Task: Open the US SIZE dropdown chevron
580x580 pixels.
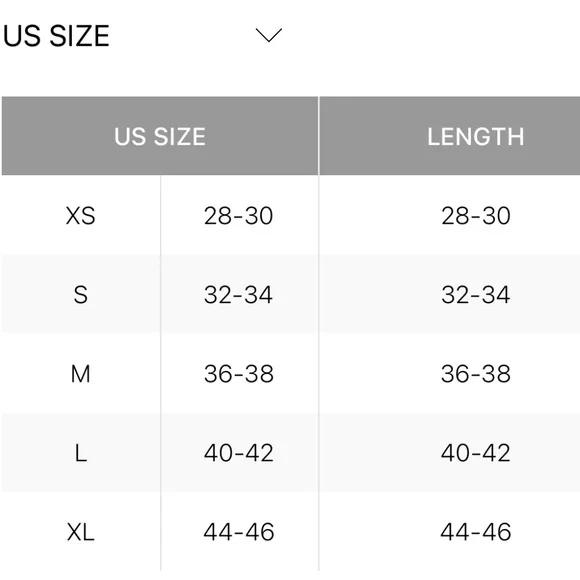Action: (269, 35)
